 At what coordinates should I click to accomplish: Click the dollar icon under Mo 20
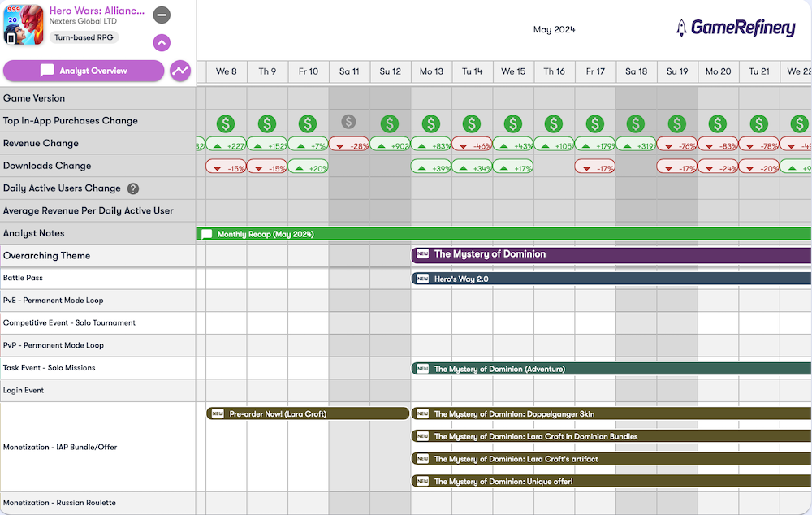coord(717,123)
